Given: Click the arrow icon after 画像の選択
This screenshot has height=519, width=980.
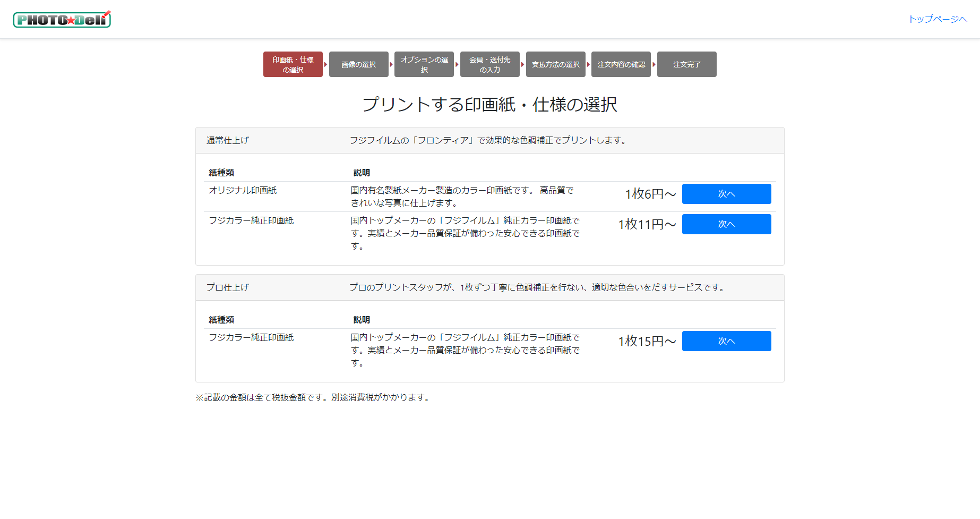Looking at the screenshot, I should 391,64.
